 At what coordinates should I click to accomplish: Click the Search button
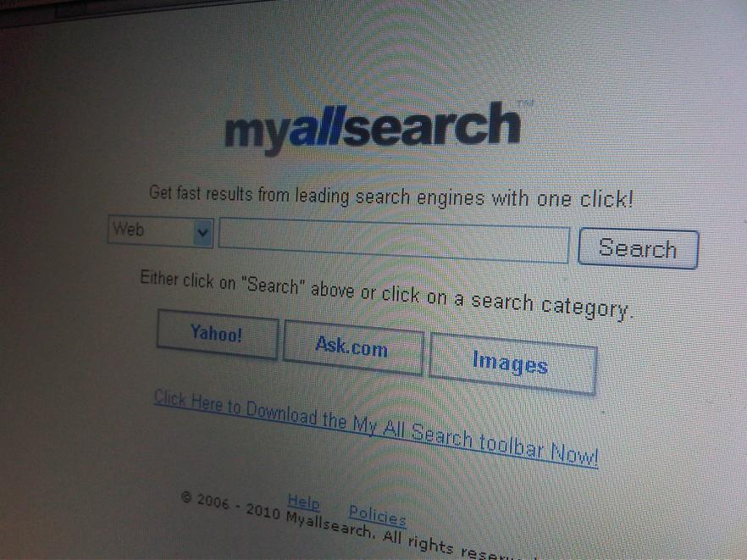tap(638, 248)
